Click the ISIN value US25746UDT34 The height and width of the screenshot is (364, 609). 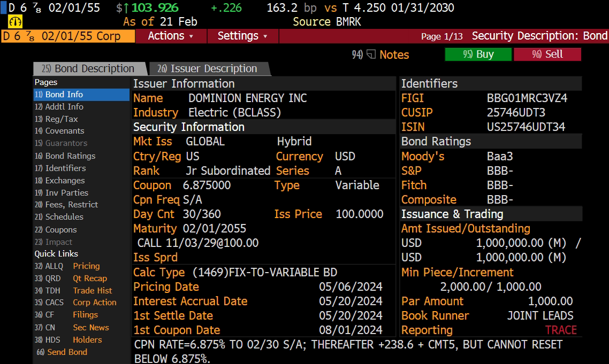point(526,127)
